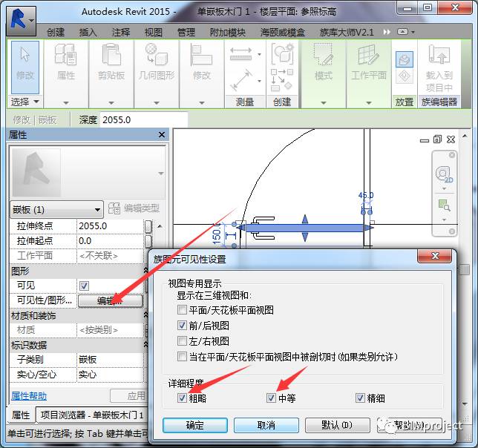Click the upward shape handle arrow on panel
The image size is (478, 448).
(x=305, y=220)
